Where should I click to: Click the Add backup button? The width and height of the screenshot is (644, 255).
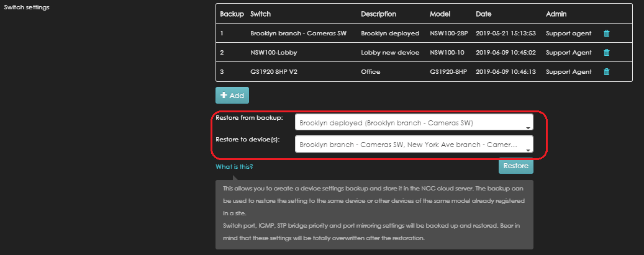point(232,96)
